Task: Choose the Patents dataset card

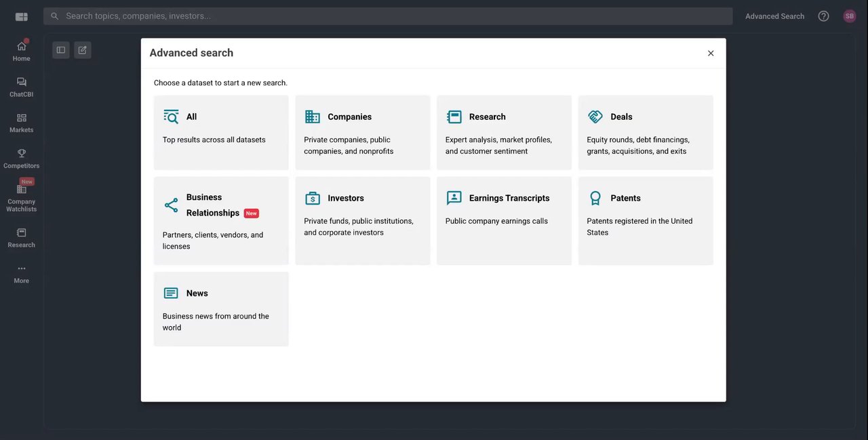Action: point(645,220)
